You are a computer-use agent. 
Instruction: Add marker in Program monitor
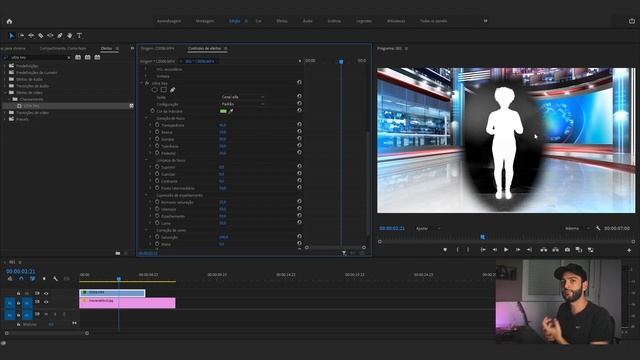(x=445, y=250)
